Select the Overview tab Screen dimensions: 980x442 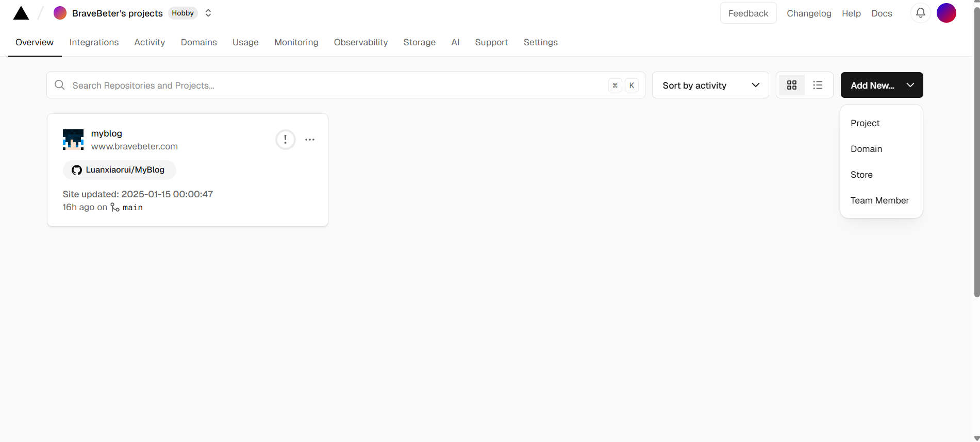pyautogui.click(x=35, y=42)
